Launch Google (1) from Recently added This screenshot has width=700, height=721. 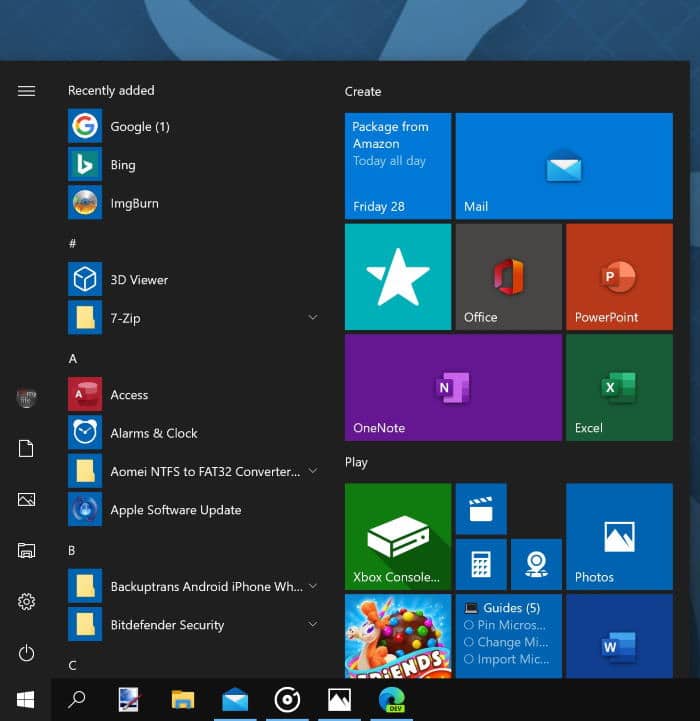(193, 126)
